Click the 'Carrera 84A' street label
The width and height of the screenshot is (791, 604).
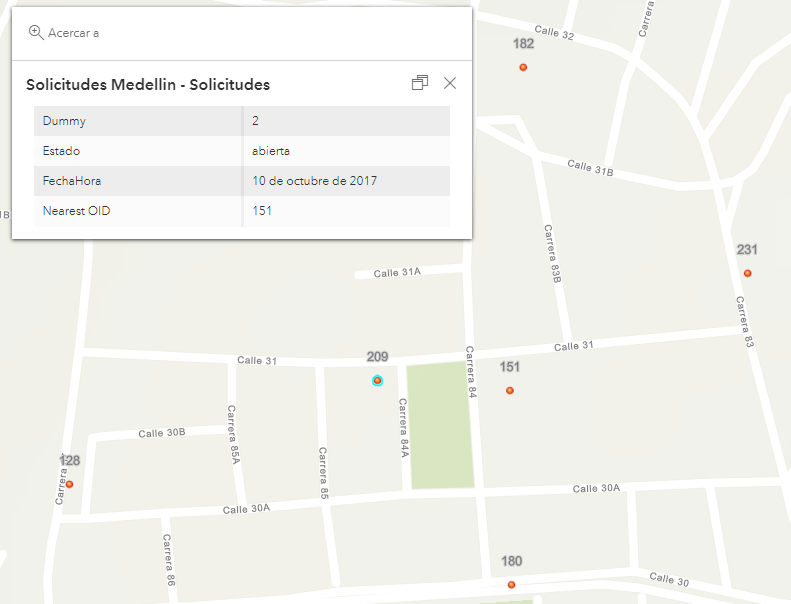point(404,428)
